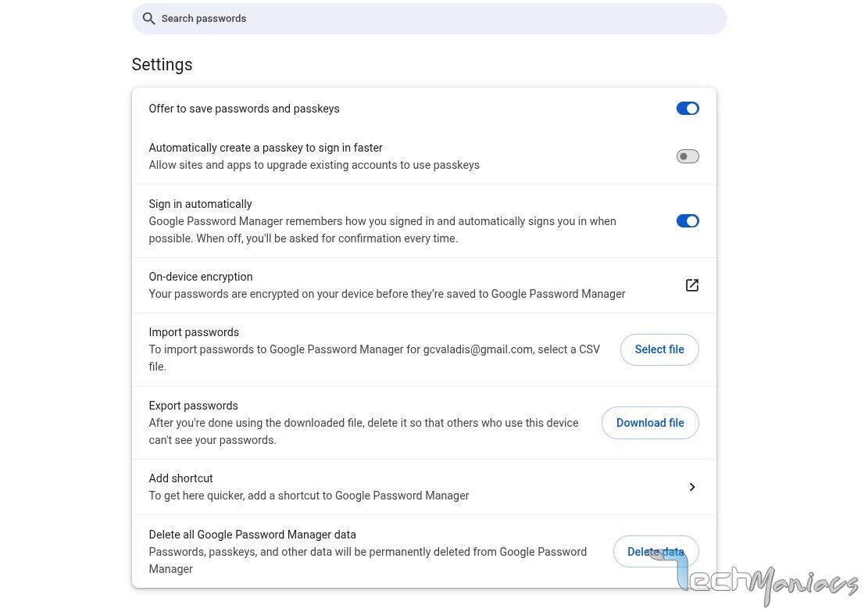Image resolution: width=868 pixels, height=612 pixels.
Task: Toggle off "Offer to save passwords and passkeys"
Action: coord(688,108)
